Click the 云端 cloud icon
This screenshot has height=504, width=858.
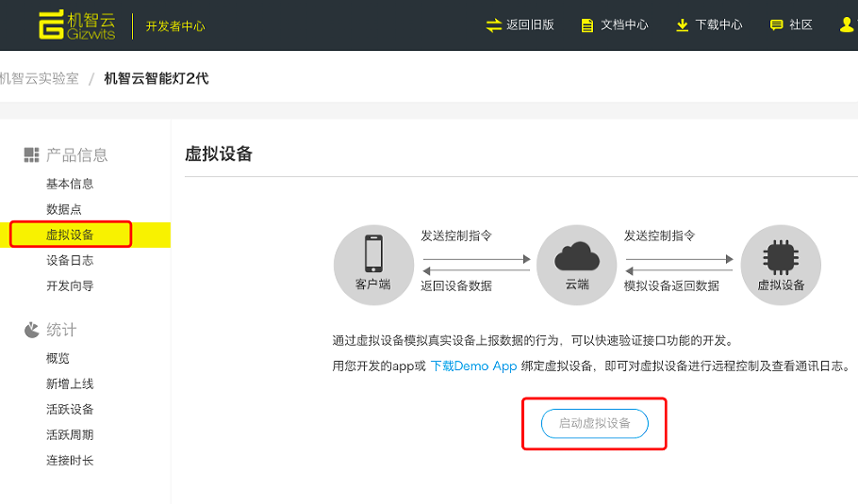point(577,254)
